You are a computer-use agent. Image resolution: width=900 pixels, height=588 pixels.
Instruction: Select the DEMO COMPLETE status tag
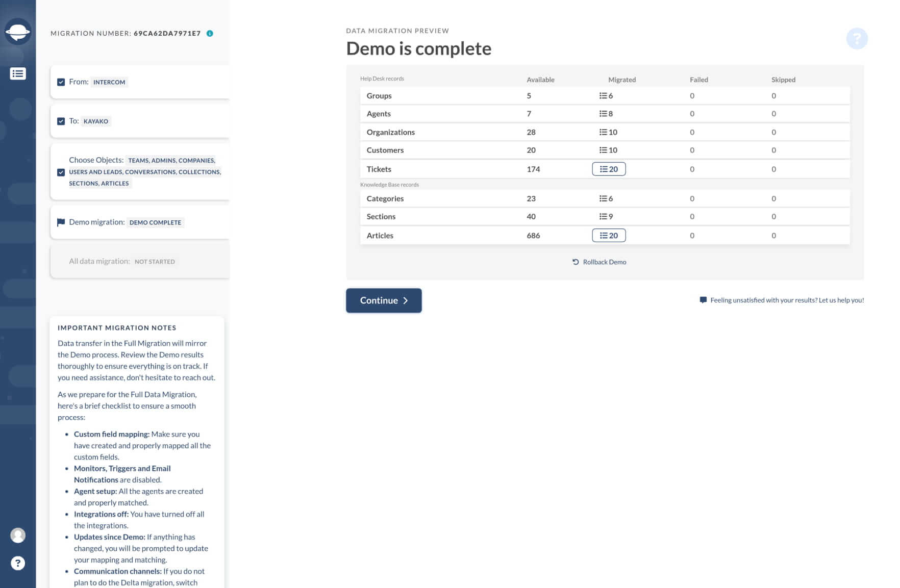155,223
